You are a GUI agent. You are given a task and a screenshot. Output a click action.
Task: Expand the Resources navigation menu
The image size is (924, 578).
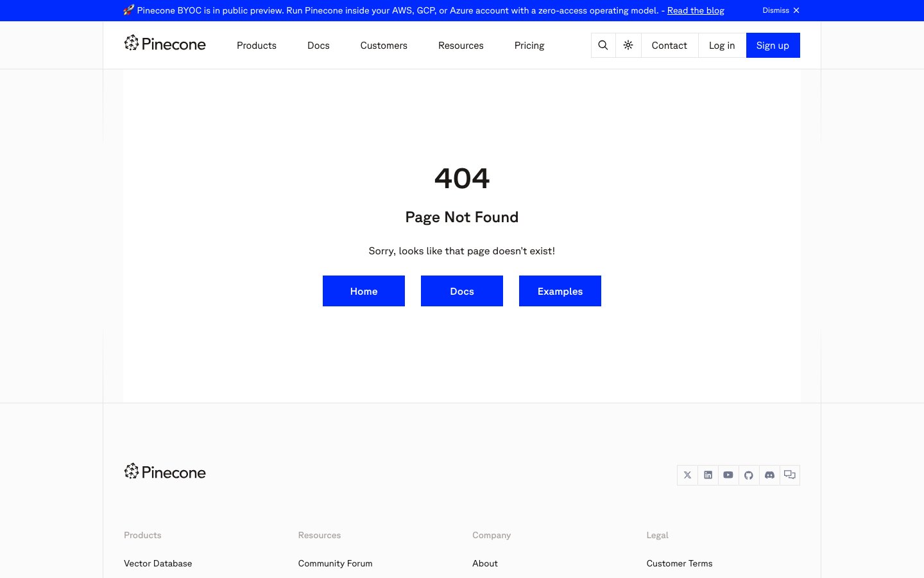click(x=461, y=45)
